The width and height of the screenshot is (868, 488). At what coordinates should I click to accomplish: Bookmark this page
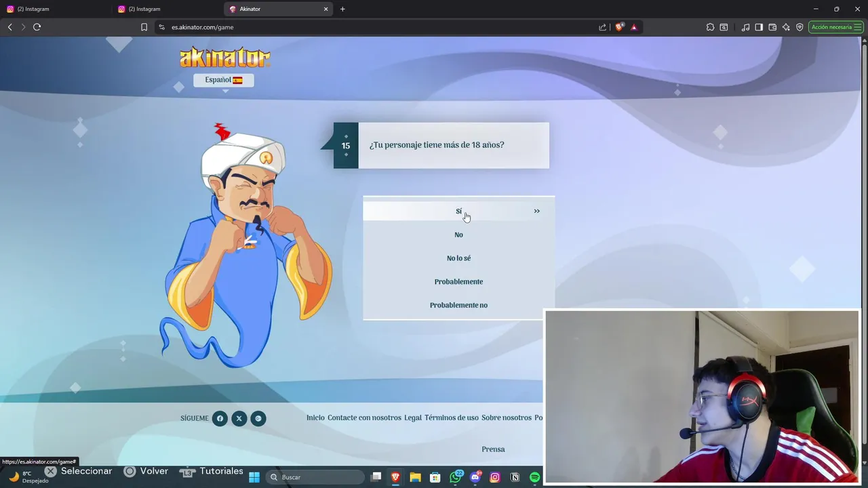coord(144,27)
